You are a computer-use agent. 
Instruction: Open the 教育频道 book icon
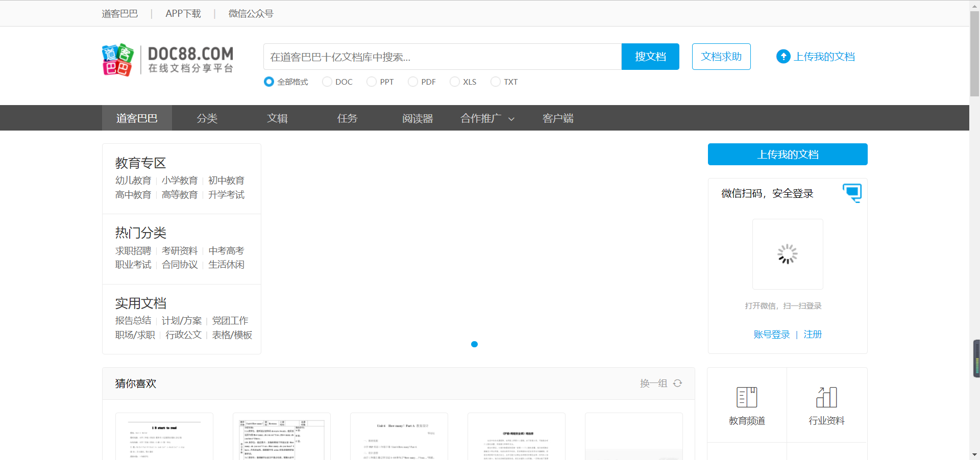click(747, 397)
